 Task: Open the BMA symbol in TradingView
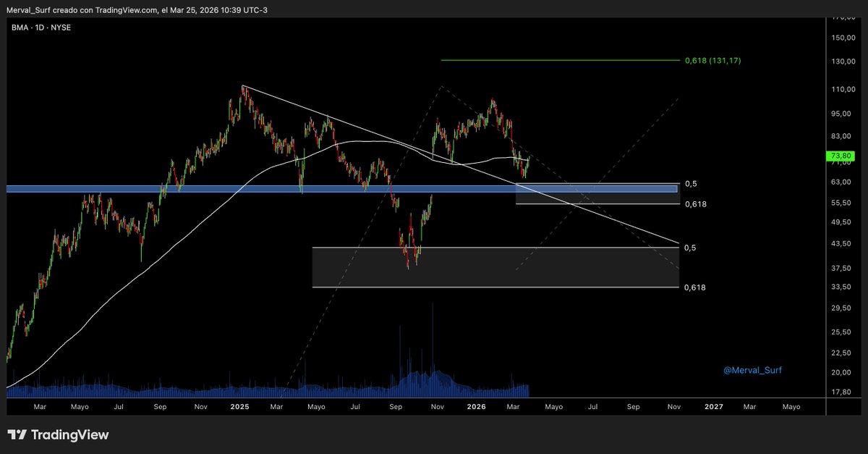tap(17, 28)
